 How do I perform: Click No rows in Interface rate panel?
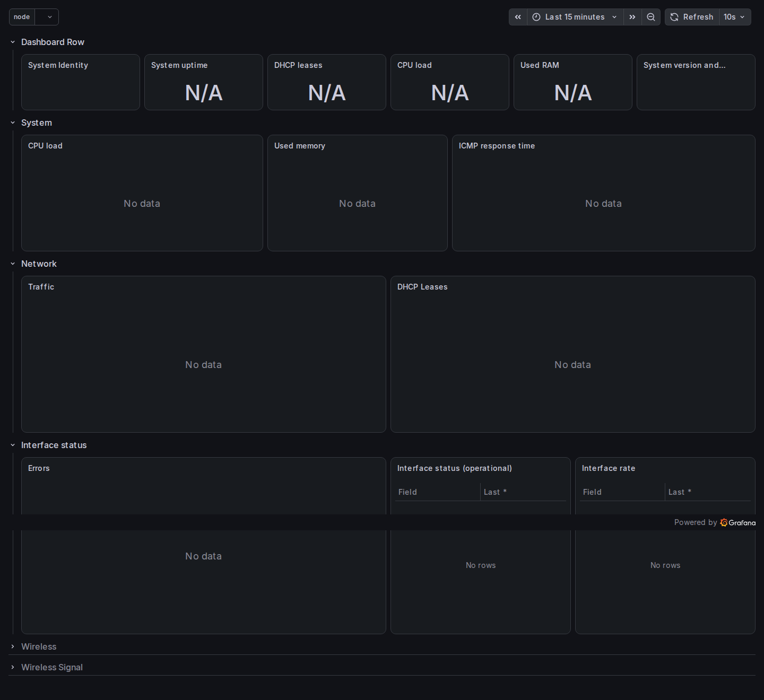pos(665,565)
